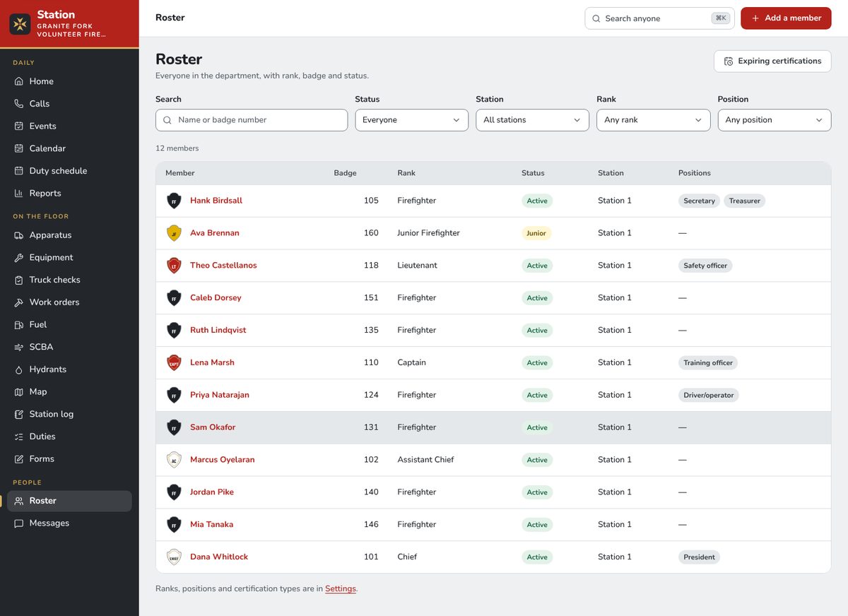
Task: Click the Apparatus truck icon
Action: [x=19, y=235]
